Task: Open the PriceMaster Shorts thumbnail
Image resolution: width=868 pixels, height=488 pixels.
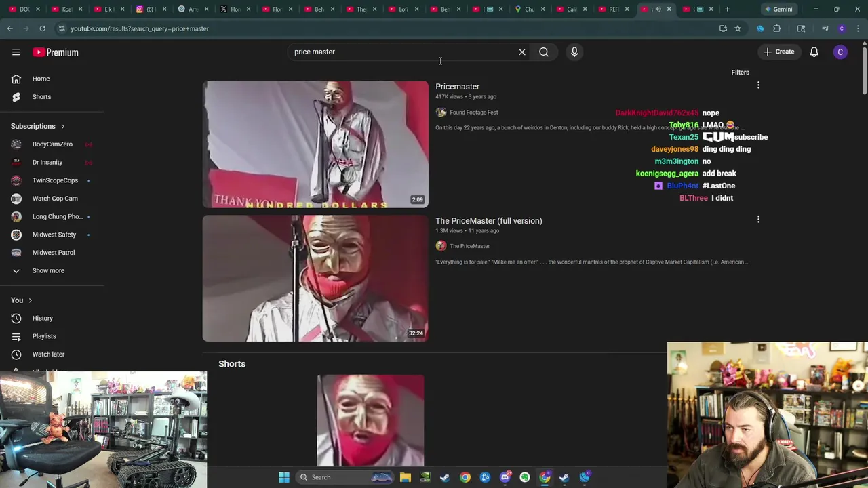Action: coord(370,420)
